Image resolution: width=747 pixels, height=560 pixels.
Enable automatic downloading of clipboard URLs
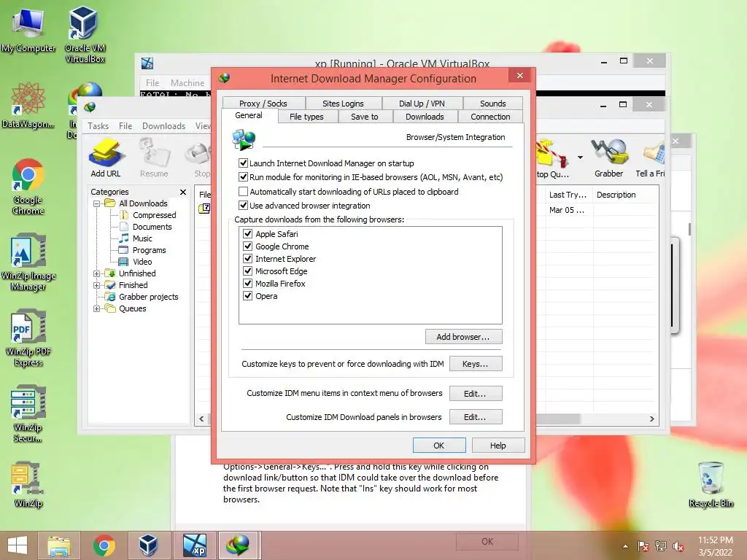[243, 192]
